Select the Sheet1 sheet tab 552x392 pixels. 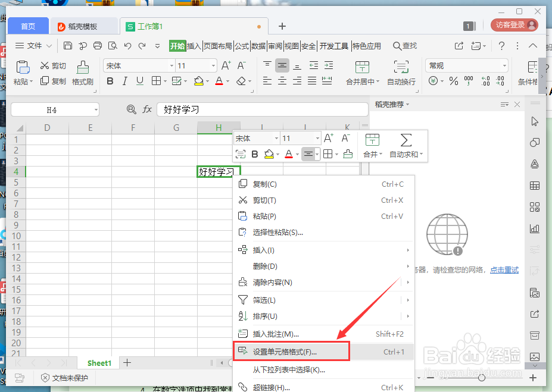pos(99,363)
